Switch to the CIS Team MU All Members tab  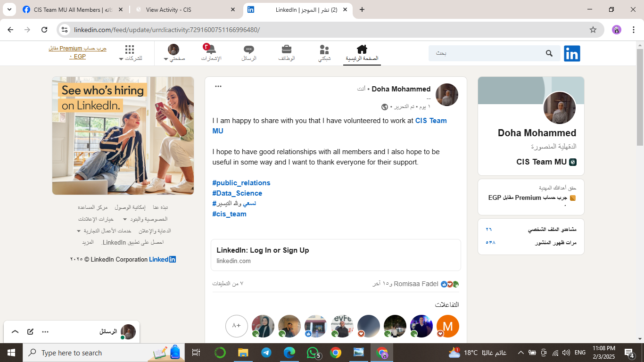click(74, 9)
